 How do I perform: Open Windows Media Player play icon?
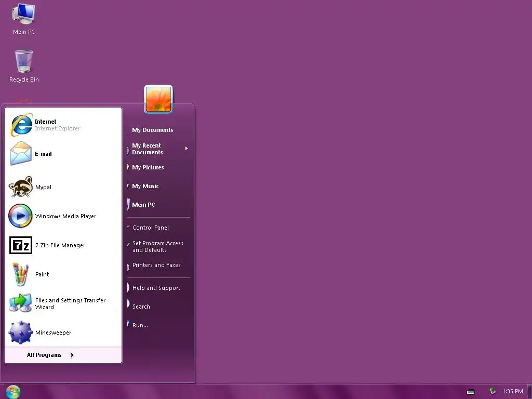point(20,216)
